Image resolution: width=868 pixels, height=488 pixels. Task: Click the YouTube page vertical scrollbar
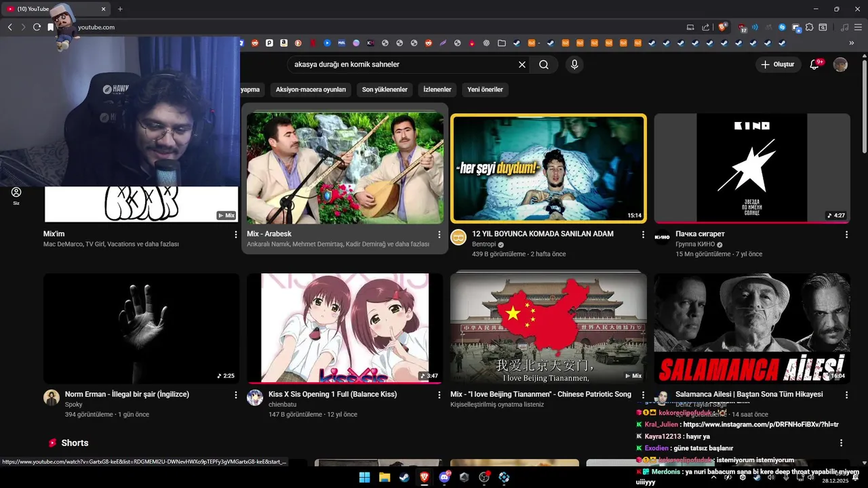(864, 105)
